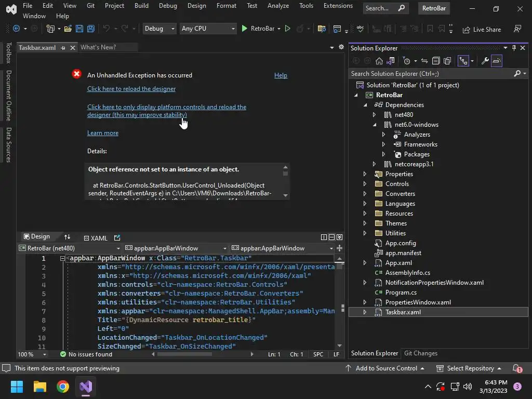Toggle Preview Selected Items icon
532x399 pixels.
(497, 61)
